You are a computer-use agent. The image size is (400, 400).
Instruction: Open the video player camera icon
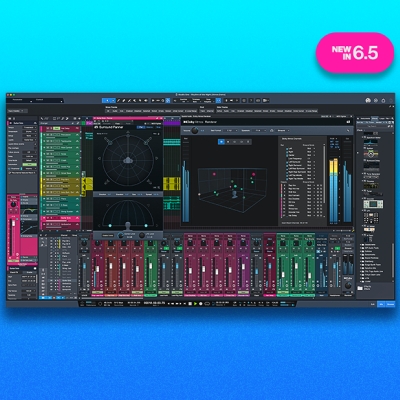point(266,100)
